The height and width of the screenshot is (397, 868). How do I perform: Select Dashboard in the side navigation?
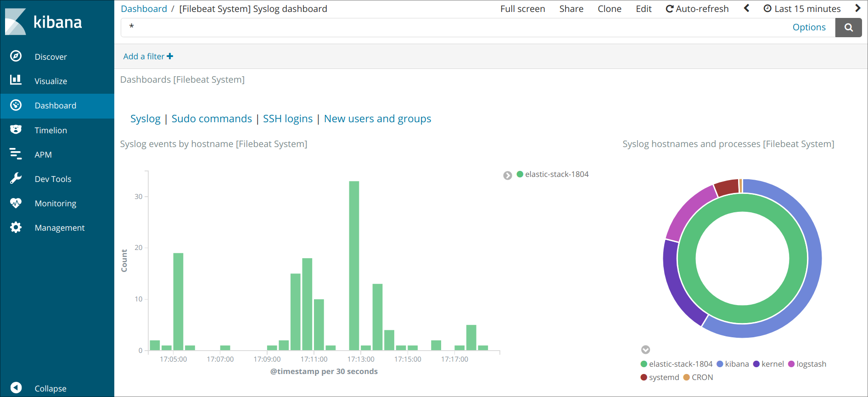pos(55,106)
